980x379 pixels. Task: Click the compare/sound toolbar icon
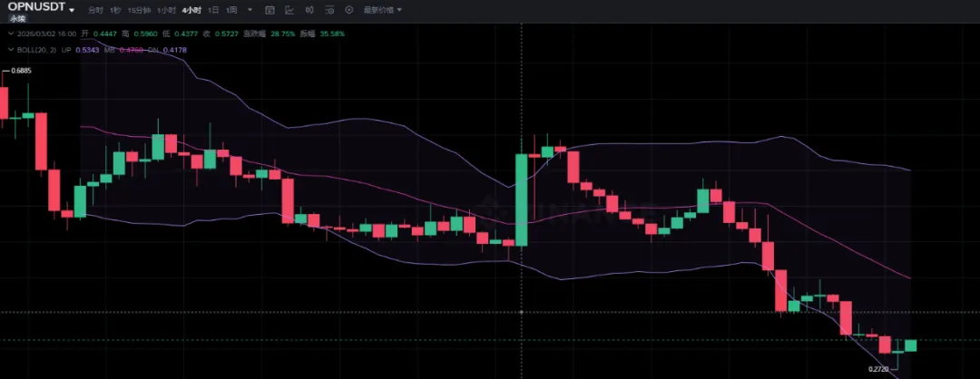click(x=309, y=10)
